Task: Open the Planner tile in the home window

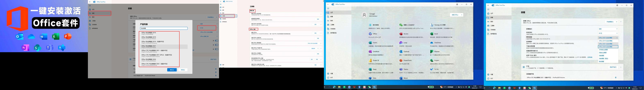Action: click(x=443, y=53)
